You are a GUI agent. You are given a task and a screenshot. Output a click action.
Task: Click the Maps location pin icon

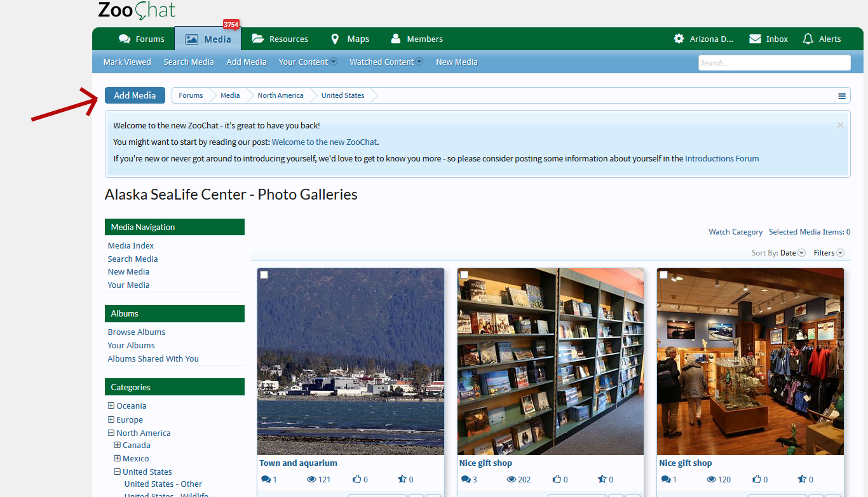pyautogui.click(x=335, y=39)
